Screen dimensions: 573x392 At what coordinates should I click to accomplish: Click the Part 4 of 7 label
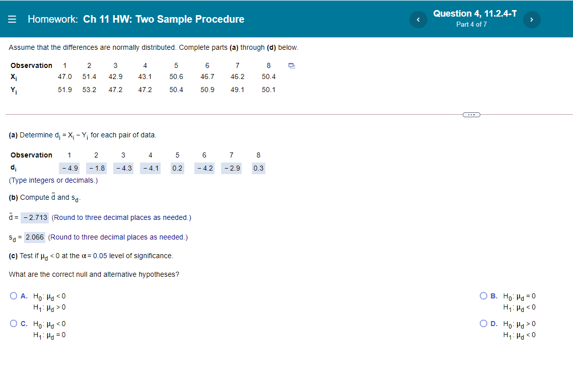[471, 24]
